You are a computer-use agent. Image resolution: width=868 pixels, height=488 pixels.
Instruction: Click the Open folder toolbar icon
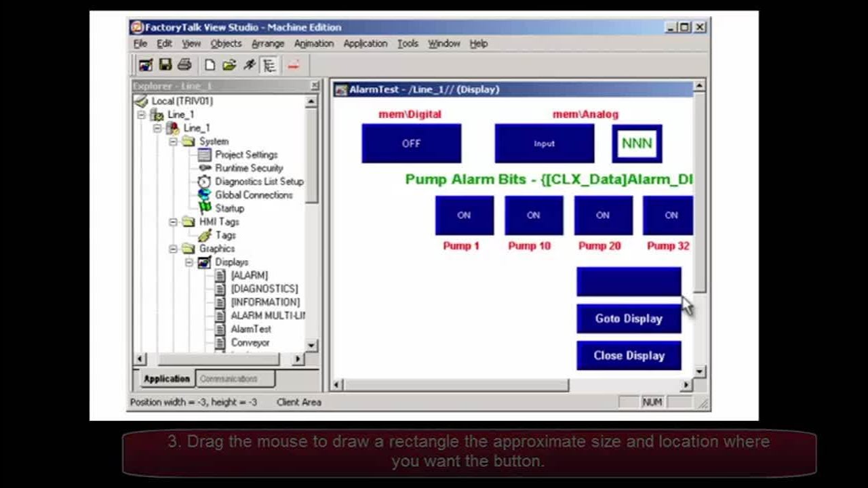(229, 65)
